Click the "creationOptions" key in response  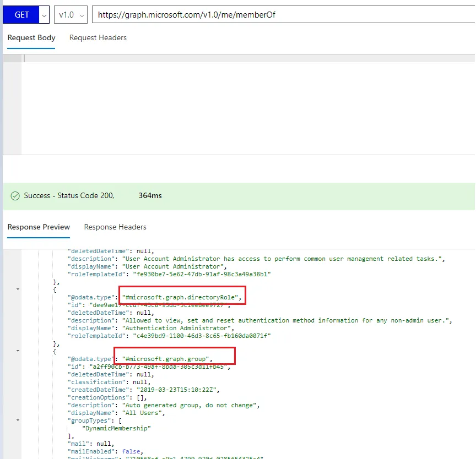pos(98,397)
